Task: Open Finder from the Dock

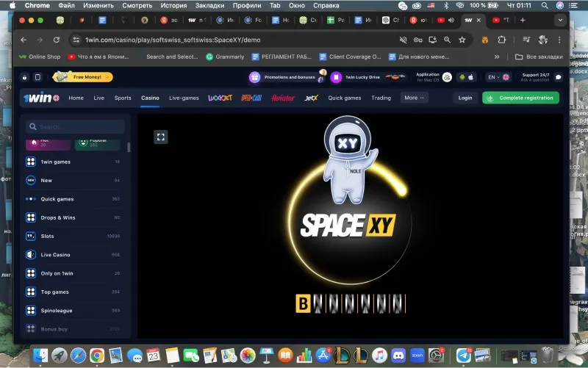Action: coord(40,356)
